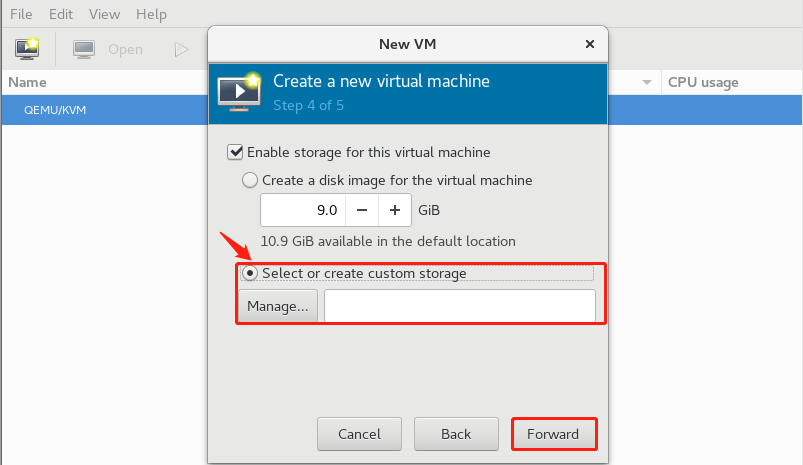Screen dimensions: 803x465
Task: Click the new virtual machine toolbar icon
Action: pyautogui.click(x=27, y=48)
